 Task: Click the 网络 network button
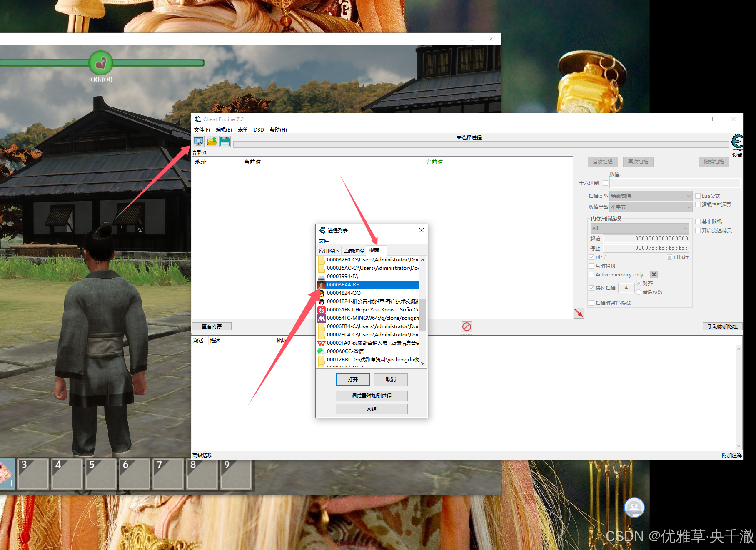click(372, 409)
